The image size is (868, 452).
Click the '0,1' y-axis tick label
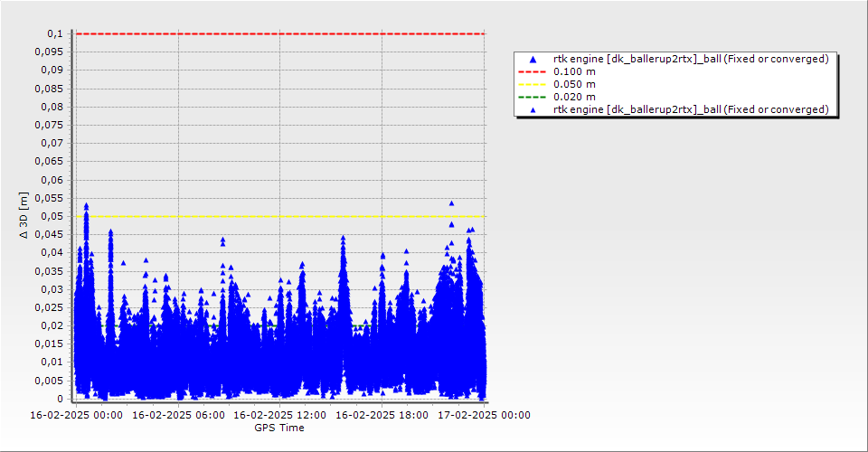[x=55, y=33]
